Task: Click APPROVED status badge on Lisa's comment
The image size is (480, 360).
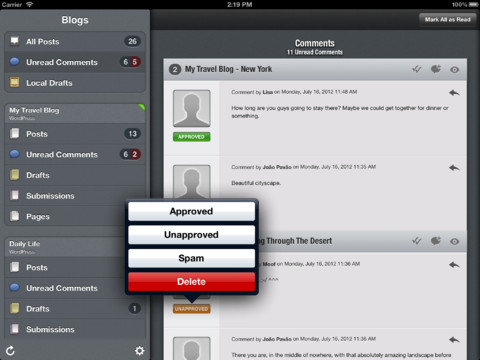Action: click(x=191, y=137)
